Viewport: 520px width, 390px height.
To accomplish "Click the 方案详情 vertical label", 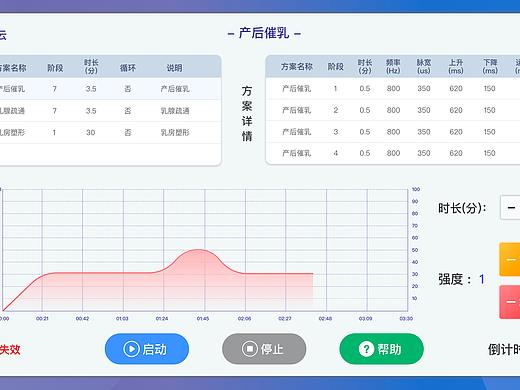I will pyautogui.click(x=247, y=113).
